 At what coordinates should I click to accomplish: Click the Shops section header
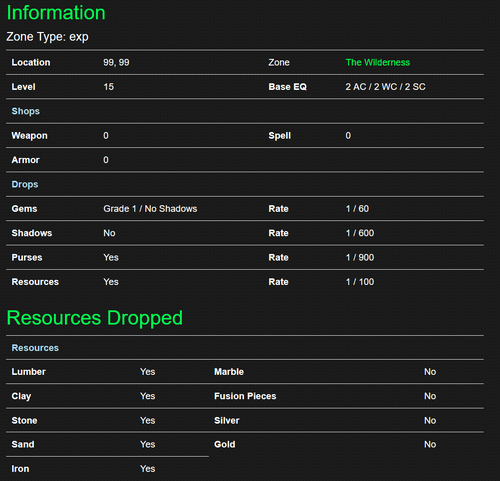pos(26,111)
